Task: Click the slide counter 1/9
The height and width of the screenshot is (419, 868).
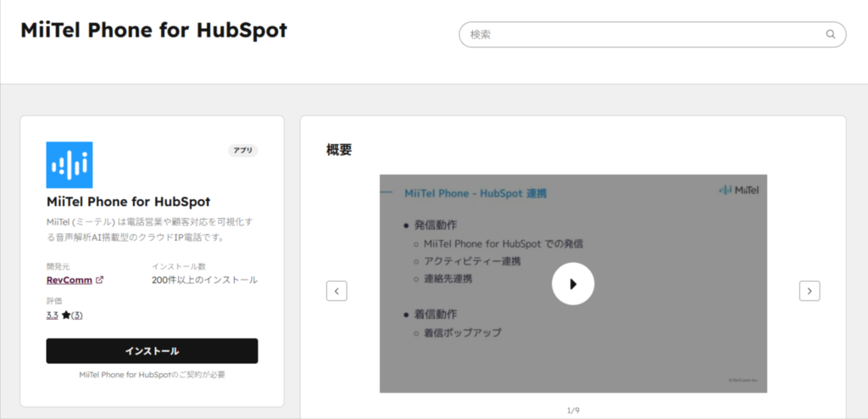Action: coord(573,411)
